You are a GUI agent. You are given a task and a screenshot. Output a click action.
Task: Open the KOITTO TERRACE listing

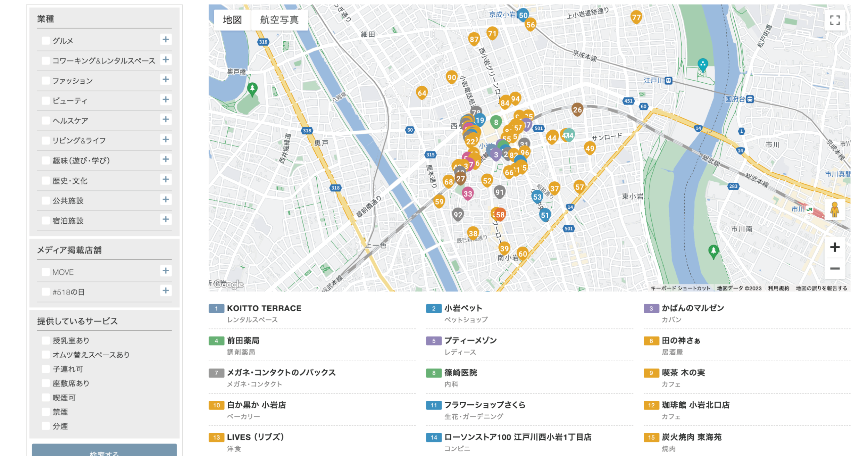click(264, 308)
